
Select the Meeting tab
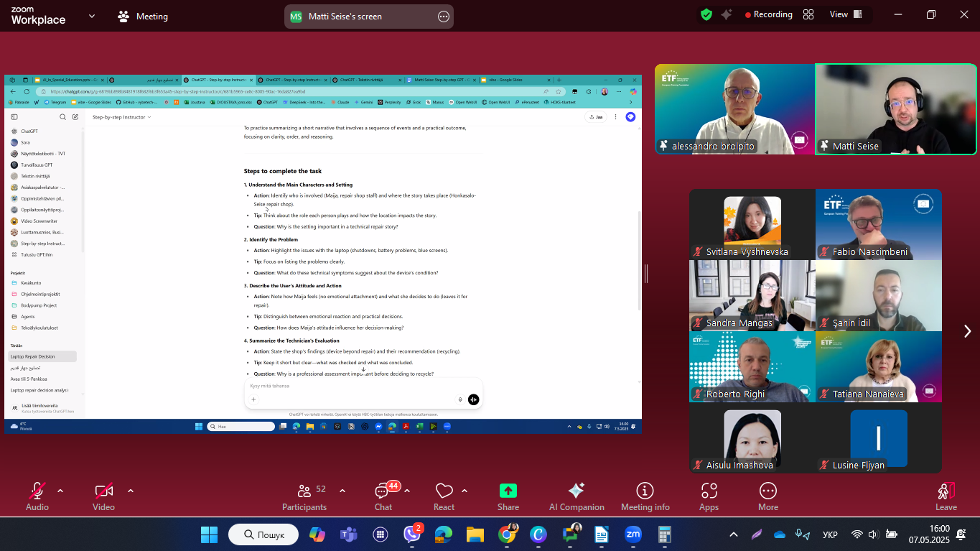(x=143, y=16)
